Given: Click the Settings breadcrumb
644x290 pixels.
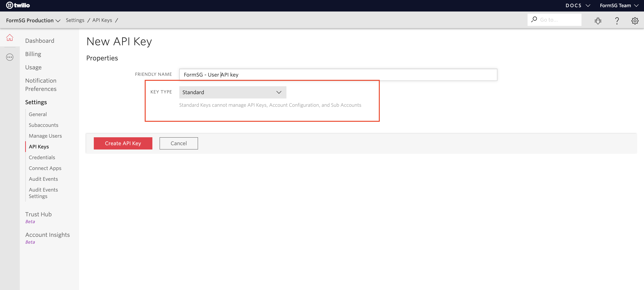Looking at the screenshot, I should tap(75, 20).
